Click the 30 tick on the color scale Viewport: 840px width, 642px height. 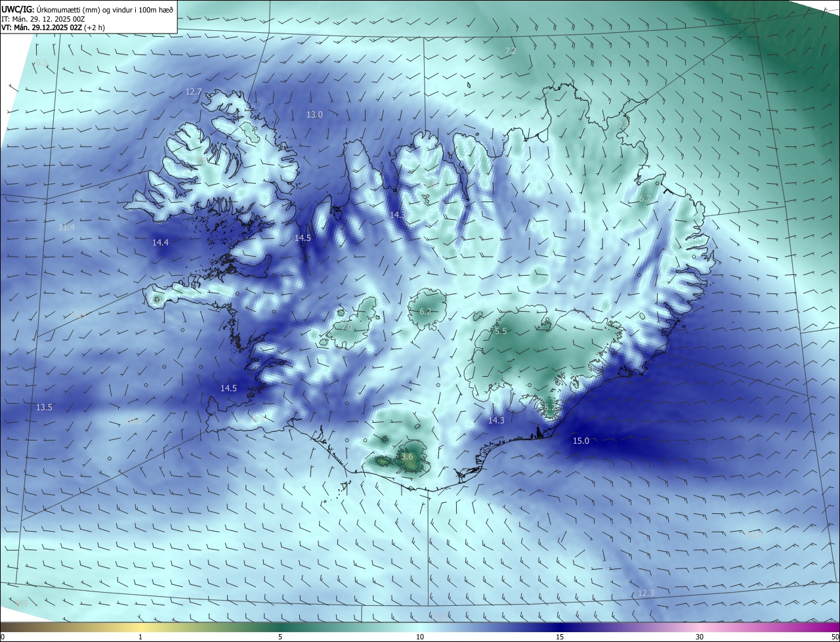(x=700, y=637)
